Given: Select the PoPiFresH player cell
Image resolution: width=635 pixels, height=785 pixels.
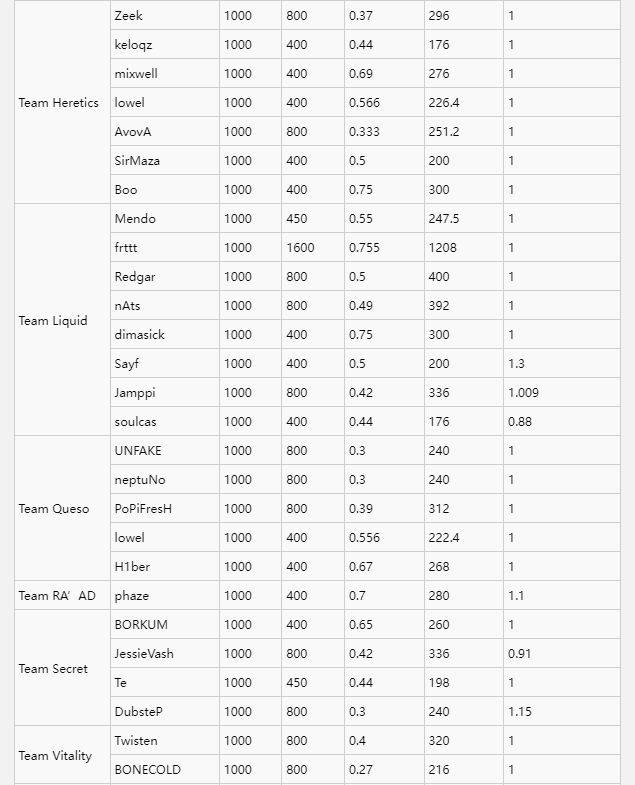Looking at the screenshot, I should click(x=143, y=509).
